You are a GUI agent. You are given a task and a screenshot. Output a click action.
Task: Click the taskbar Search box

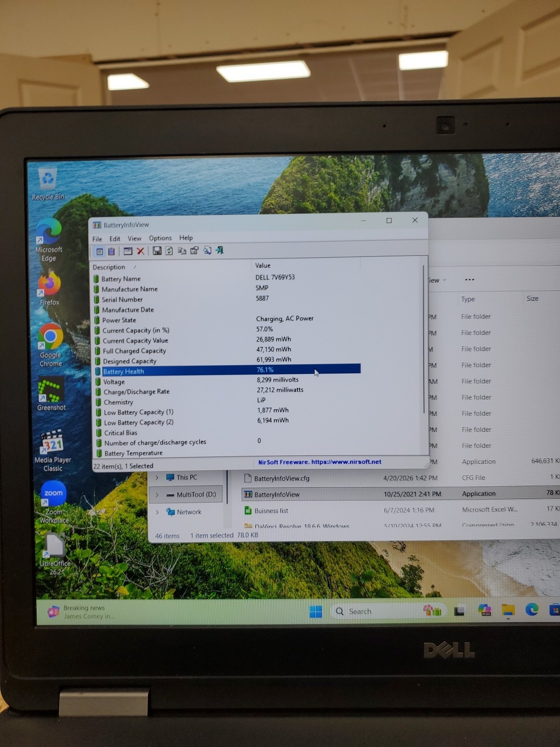coord(389,611)
